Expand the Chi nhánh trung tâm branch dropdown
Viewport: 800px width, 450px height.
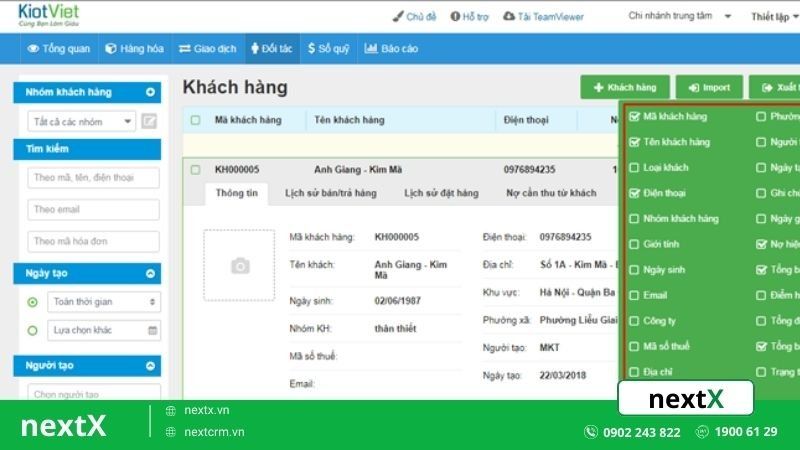point(679,16)
